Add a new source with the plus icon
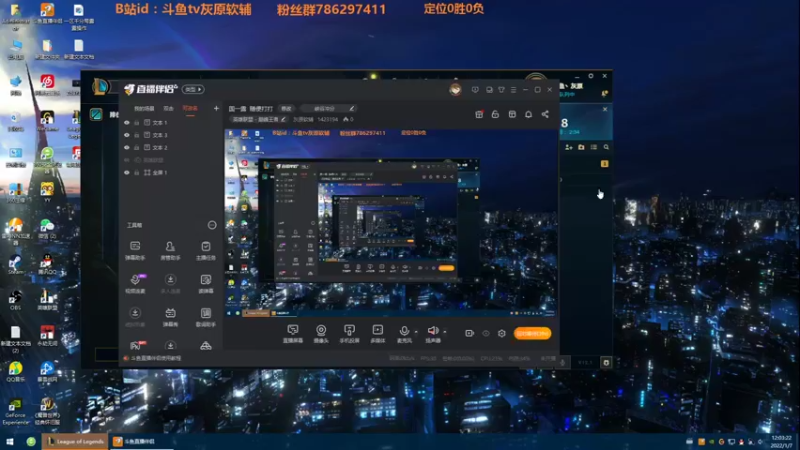This screenshot has width=800, height=450. pos(216,108)
